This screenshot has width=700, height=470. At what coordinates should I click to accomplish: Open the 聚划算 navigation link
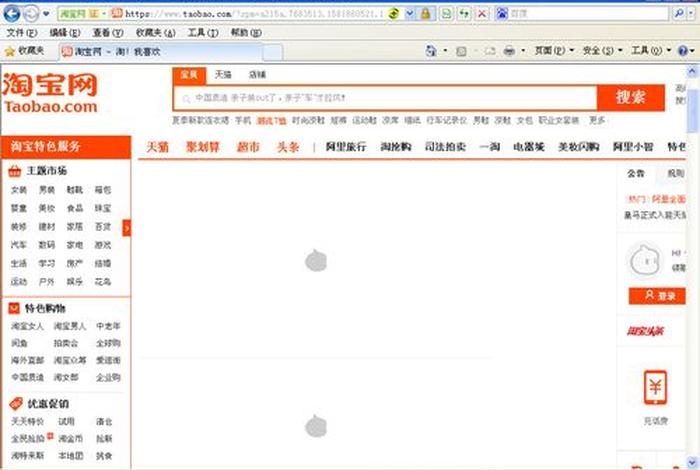[203, 147]
